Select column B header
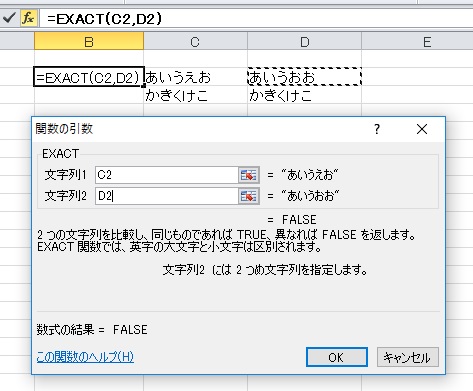473x391 pixels. coord(89,42)
